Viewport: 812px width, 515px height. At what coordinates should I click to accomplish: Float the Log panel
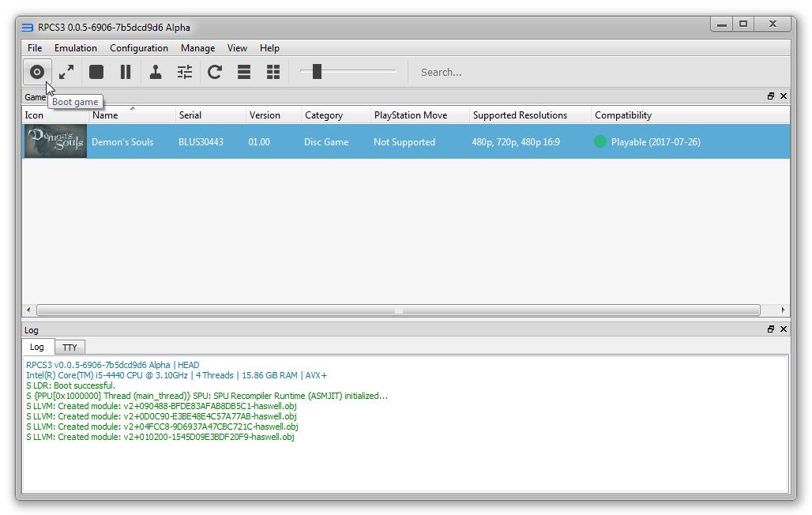click(x=771, y=329)
